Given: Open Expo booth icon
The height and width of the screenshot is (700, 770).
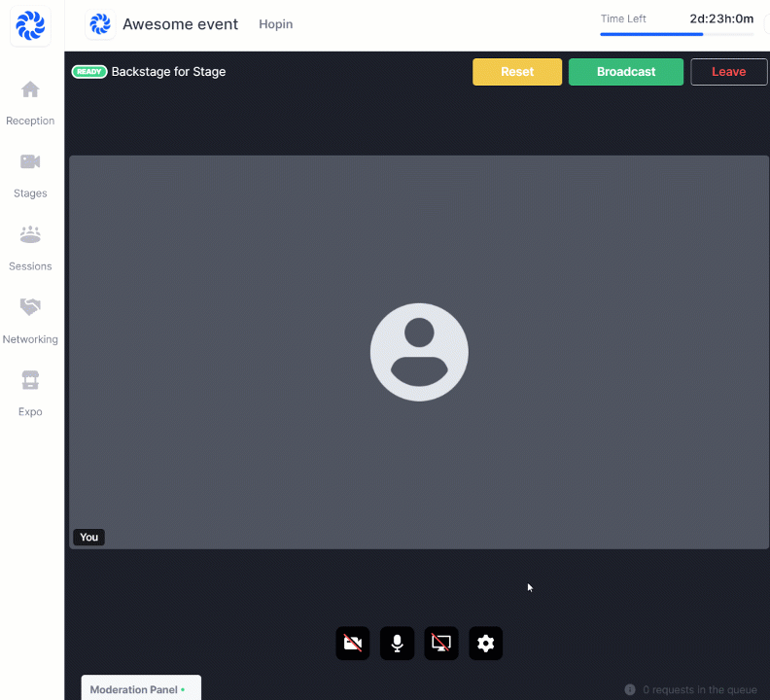Looking at the screenshot, I should click(x=30, y=380).
